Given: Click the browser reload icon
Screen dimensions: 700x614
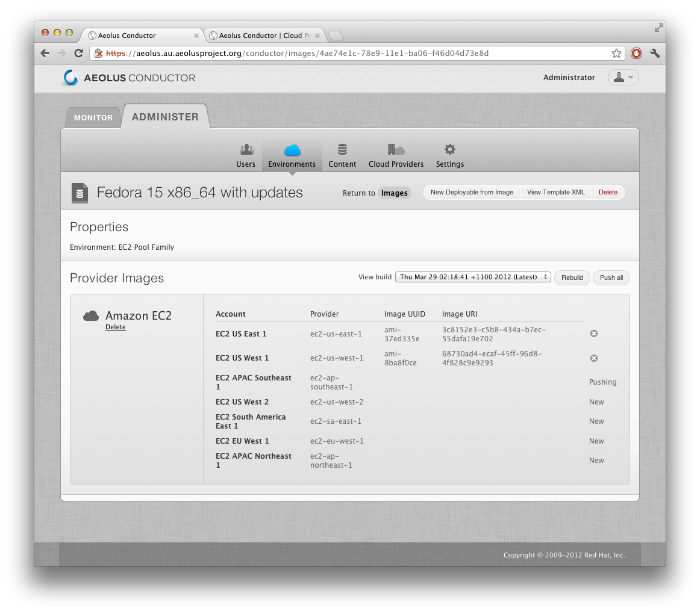Looking at the screenshot, I should [x=78, y=54].
